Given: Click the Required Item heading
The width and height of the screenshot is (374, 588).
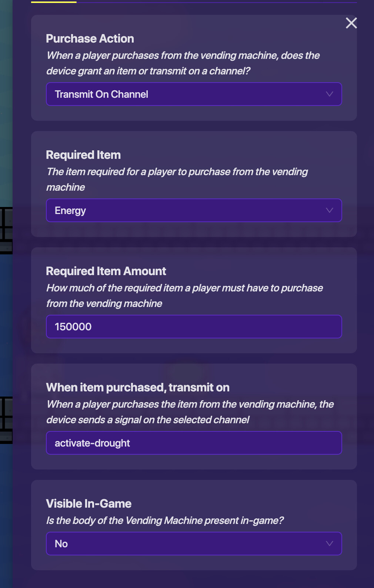Looking at the screenshot, I should point(83,155).
